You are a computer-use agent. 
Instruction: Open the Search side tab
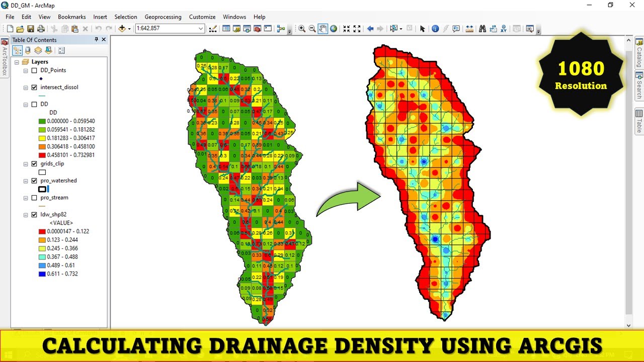click(x=639, y=86)
